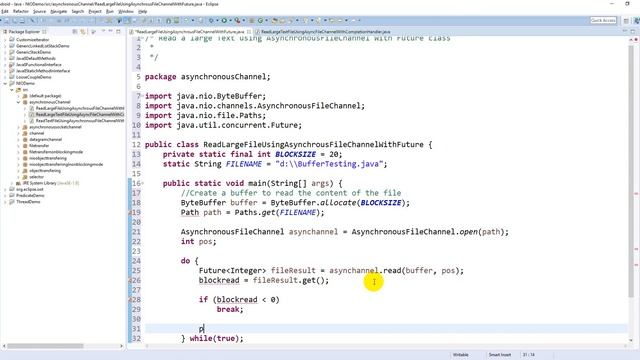Toggle import folding at line 7

click(x=141, y=96)
